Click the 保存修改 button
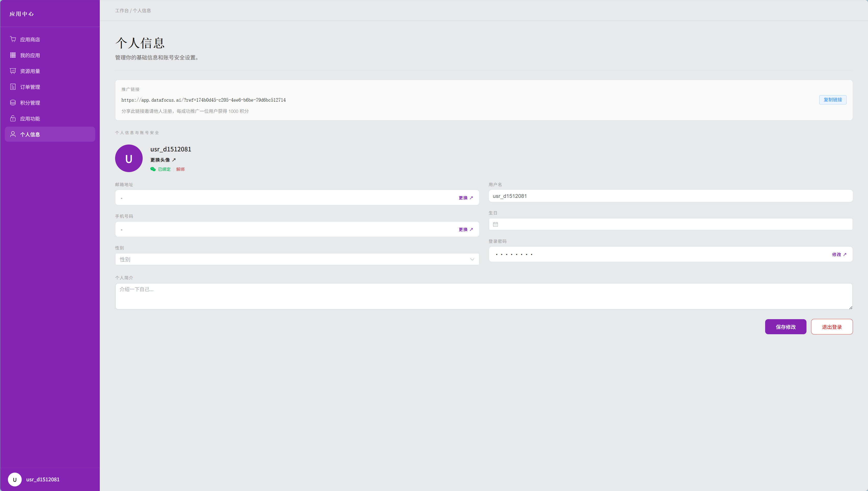The height and width of the screenshot is (491, 868). (x=786, y=327)
